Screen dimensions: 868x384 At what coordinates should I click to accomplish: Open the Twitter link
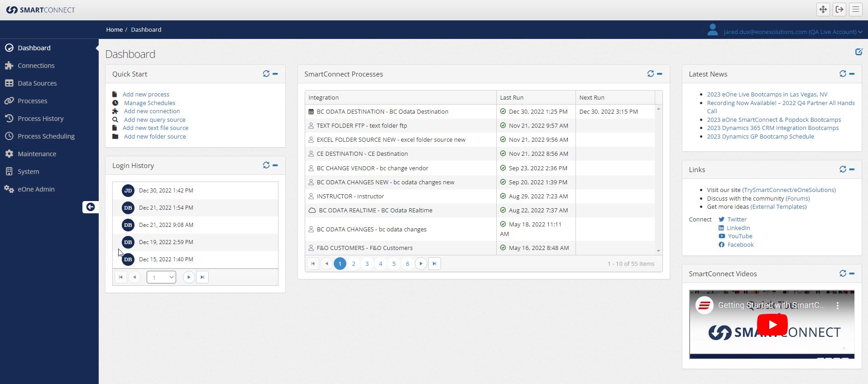click(x=737, y=220)
